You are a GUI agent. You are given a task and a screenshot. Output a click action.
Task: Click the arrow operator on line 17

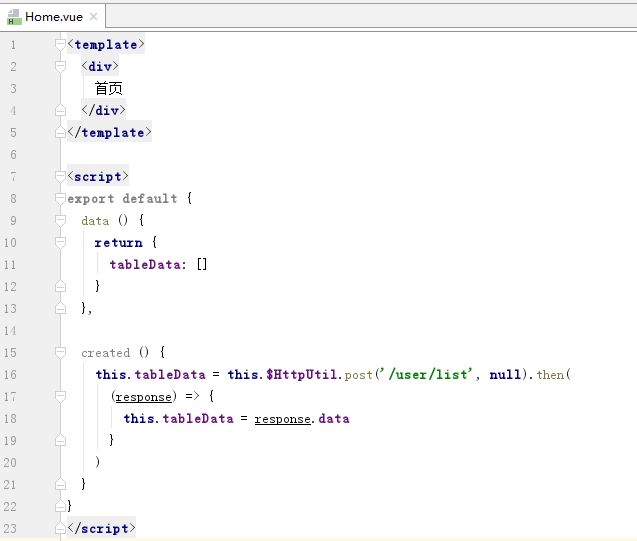[193, 396]
